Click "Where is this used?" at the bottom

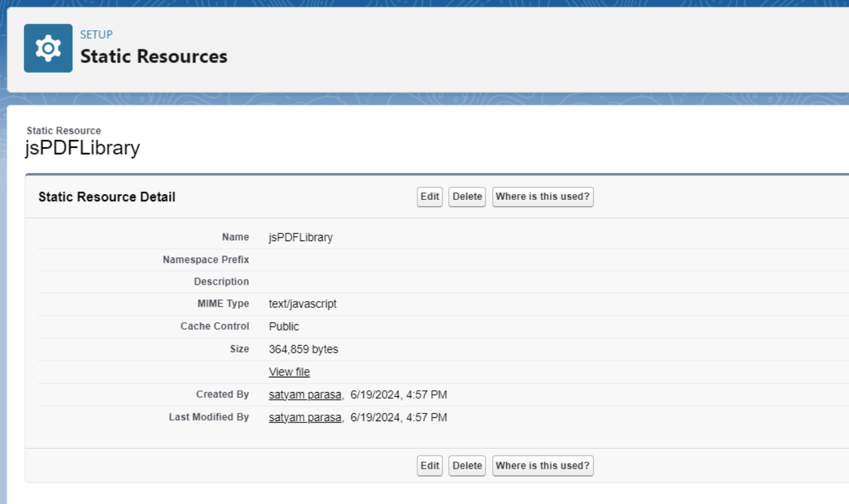coord(542,465)
